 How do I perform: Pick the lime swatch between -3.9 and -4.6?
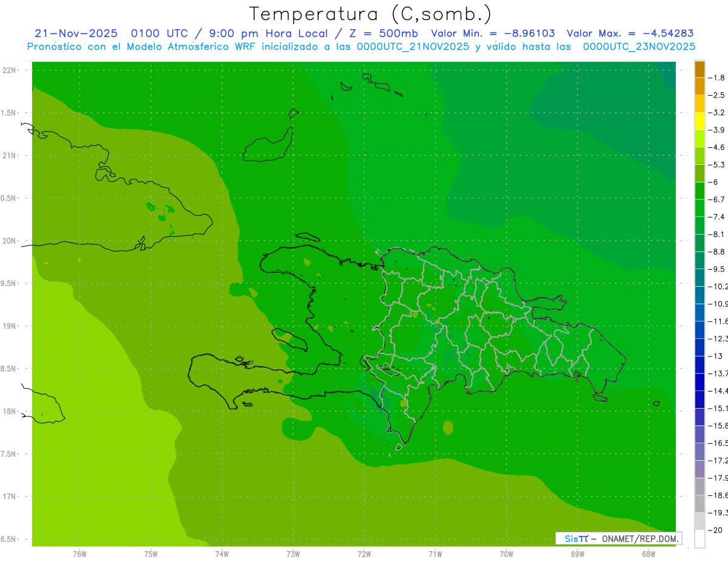coord(699,139)
